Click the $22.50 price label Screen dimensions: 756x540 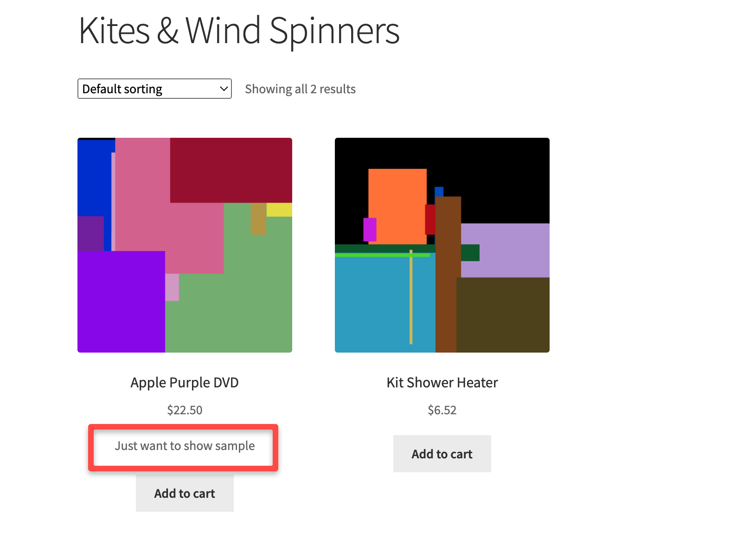tap(185, 410)
